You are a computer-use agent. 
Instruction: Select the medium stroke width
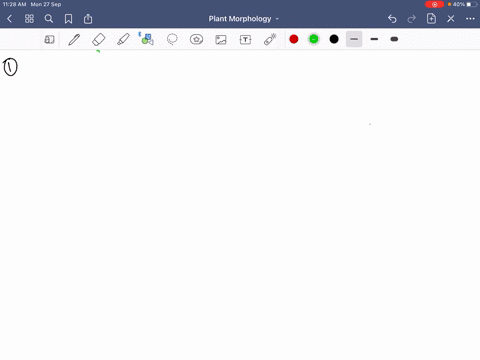pyautogui.click(x=374, y=39)
